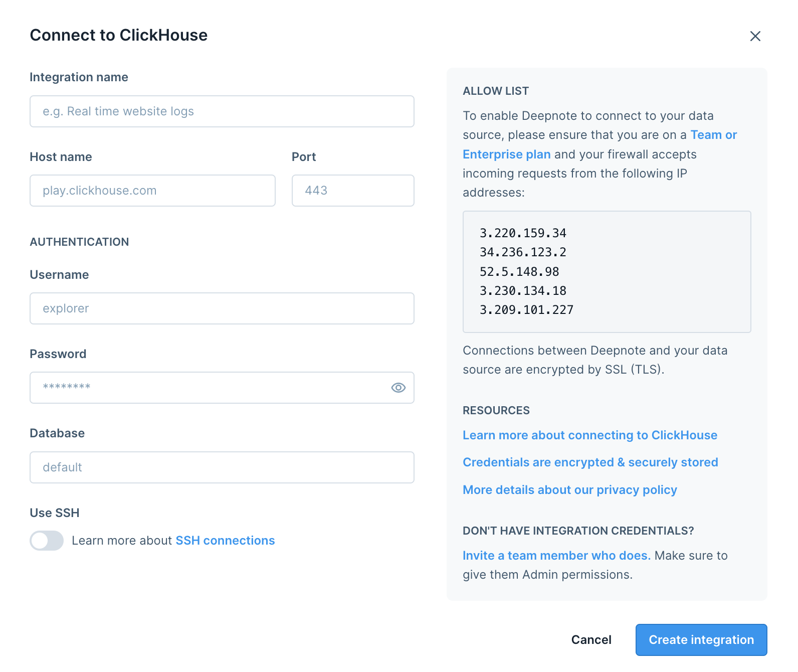Click the DON'T HAVE INTEGRATION CREDENTIALS? heading
Screen dimensions: 798x672
click(578, 531)
